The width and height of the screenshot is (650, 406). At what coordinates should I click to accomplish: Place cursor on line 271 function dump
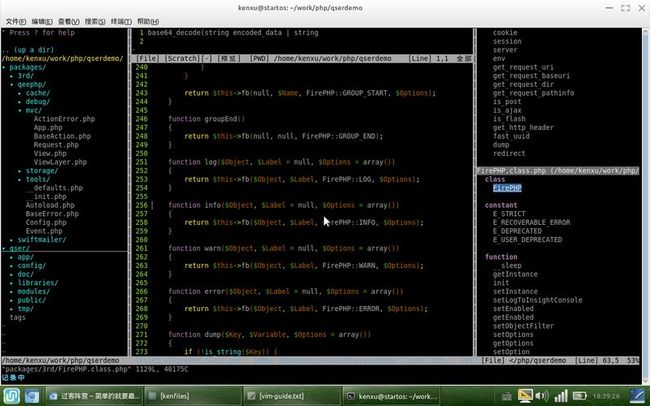click(269, 335)
